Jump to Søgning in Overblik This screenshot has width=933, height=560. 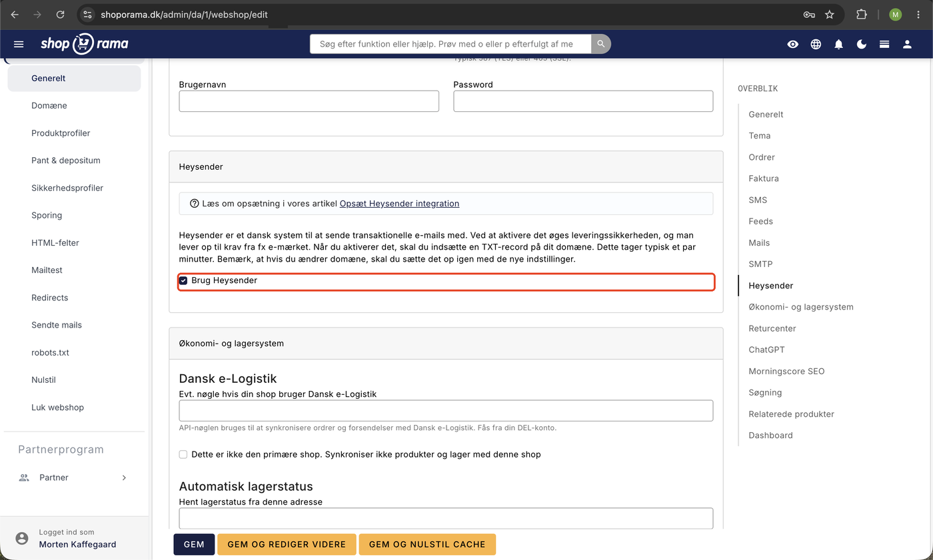click(x=765, y=392)
